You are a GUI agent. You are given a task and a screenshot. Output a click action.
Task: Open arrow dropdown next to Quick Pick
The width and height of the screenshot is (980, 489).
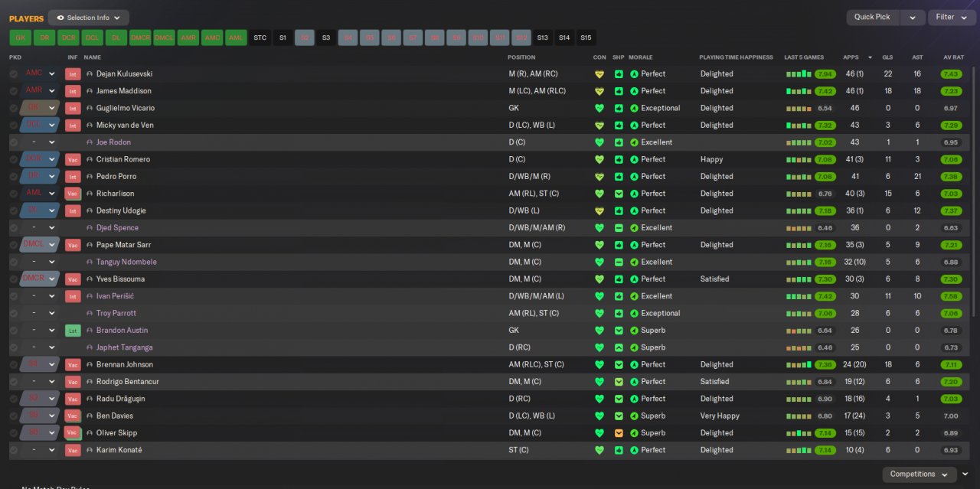pyautogui.click(x=912, y=17)
